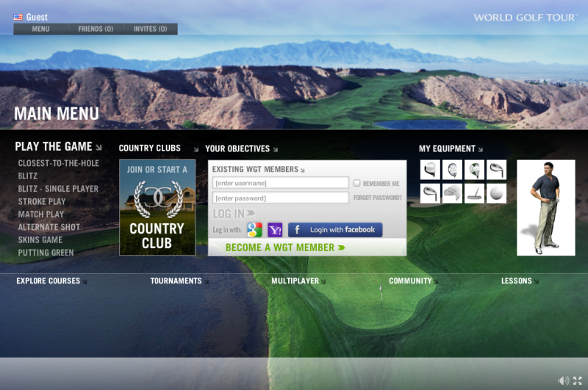Expand the Existing WGT Members heading
Image resolution: width=588 pixels, height=390 pixels.
click(259, 170)
